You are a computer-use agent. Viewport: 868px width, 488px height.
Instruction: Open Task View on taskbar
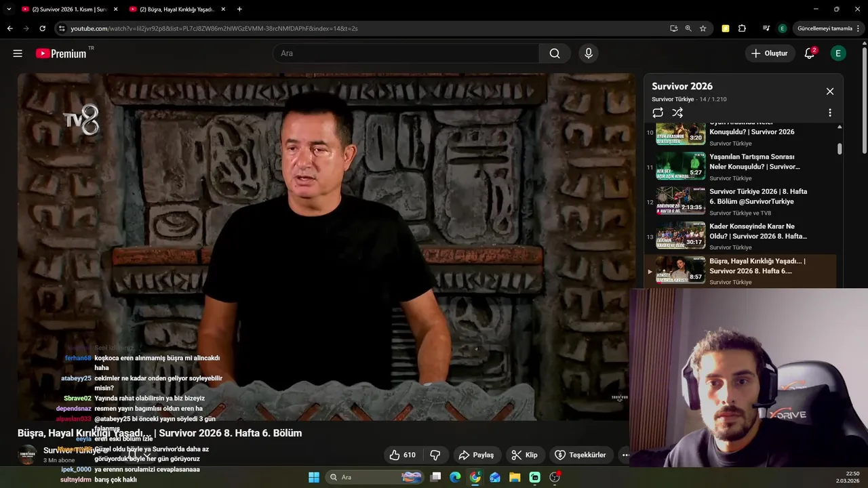[436, 477]
